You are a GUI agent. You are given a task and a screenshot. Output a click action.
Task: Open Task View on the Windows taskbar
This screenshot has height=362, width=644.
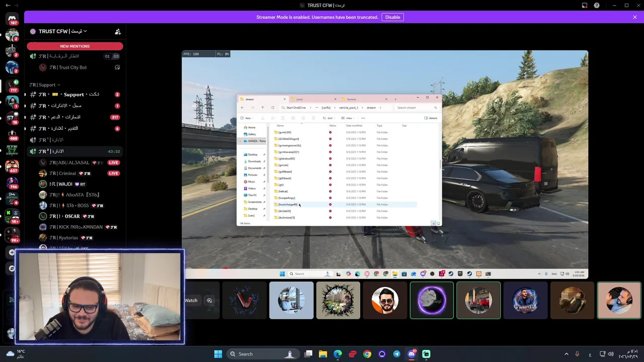308,354
